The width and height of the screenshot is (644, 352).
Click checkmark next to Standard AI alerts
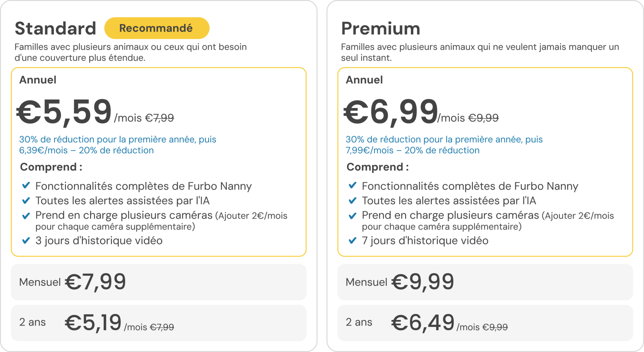coord(26,201)
